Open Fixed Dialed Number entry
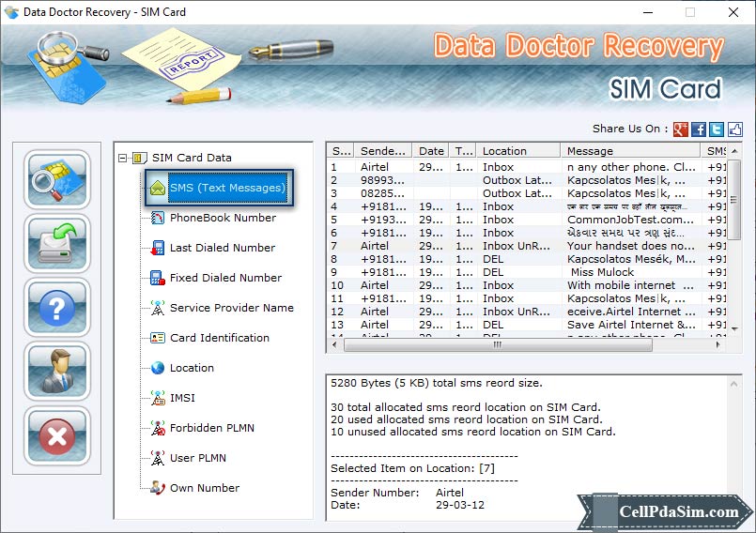Image resolution: width=756 pixels, height=533 pixels. coord(225,278)
